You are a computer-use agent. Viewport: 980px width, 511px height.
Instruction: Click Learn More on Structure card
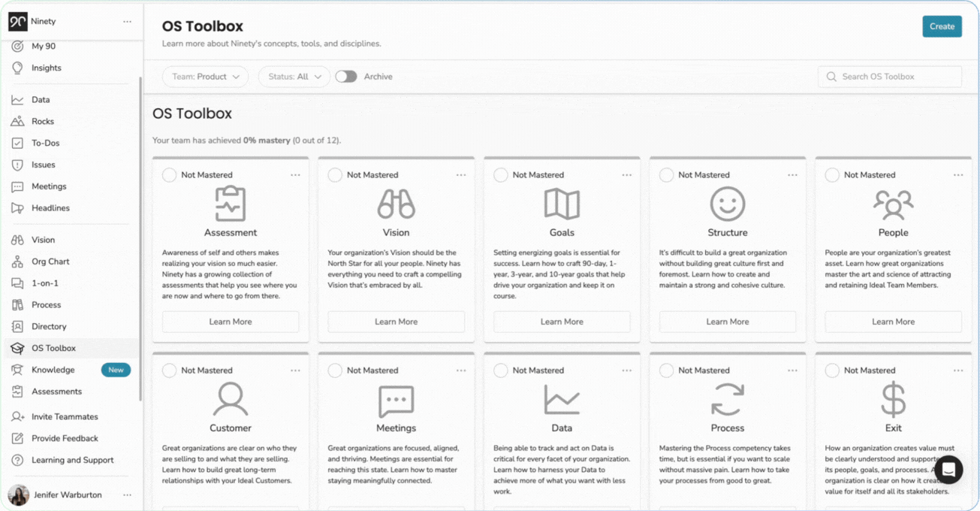[x=728, y=322]
